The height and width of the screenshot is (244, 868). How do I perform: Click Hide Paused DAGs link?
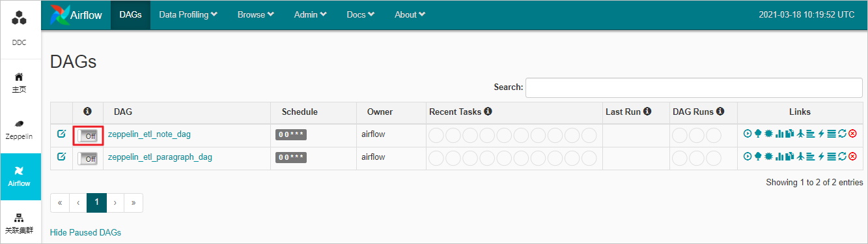point(85,232)
